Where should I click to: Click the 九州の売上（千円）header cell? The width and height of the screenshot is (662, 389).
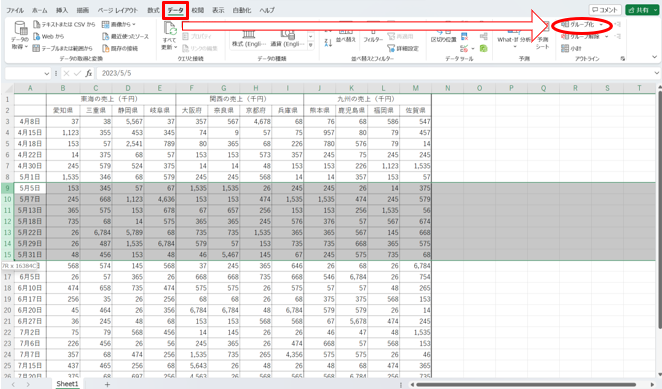point(367,99)
